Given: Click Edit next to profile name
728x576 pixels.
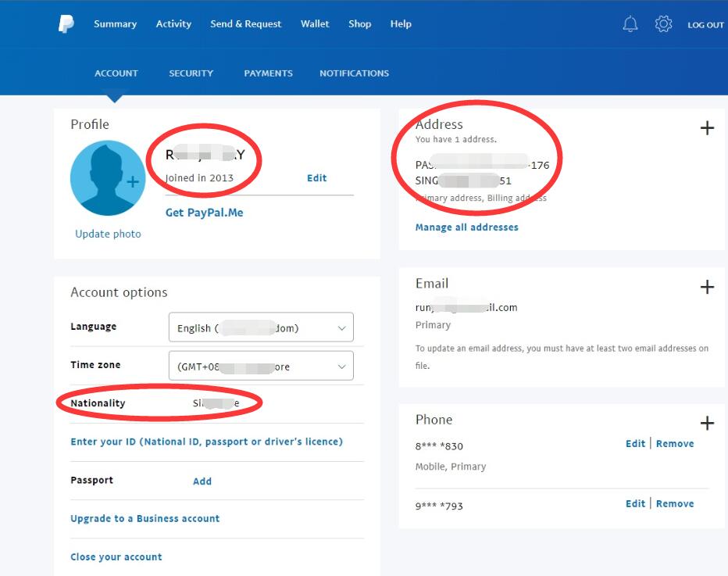Looking at the screenshot, I should 316,178.
